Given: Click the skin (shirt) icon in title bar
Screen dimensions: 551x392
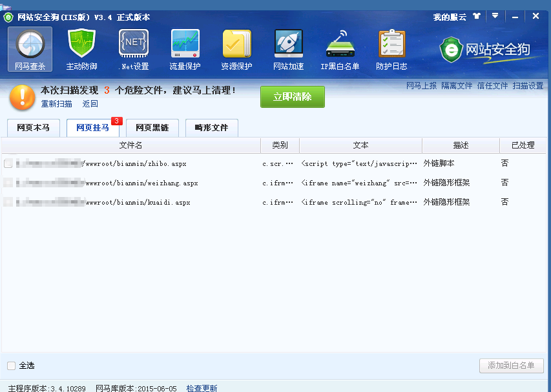Looking at the screenshot, I should coord(477,16).
